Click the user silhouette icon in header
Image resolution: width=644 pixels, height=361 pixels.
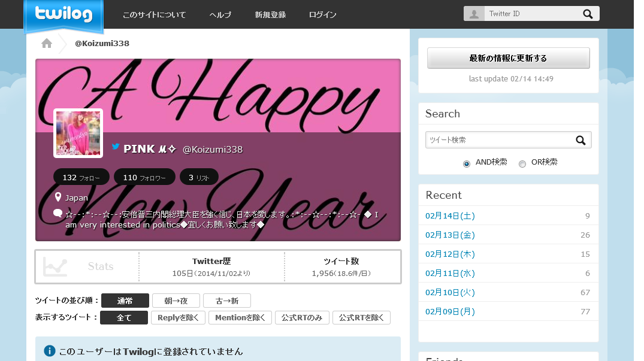[x=474, y=14]
